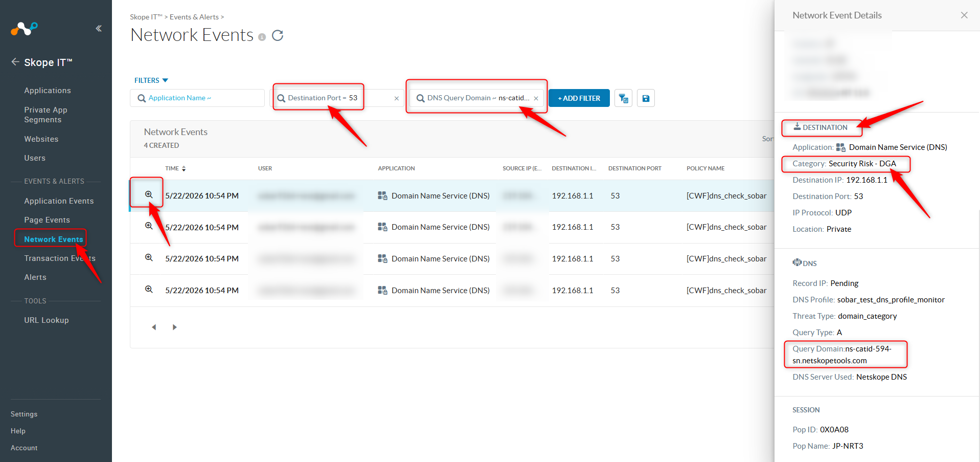
Task: Remove the DNS Query Domain filter
Action: 536,98
